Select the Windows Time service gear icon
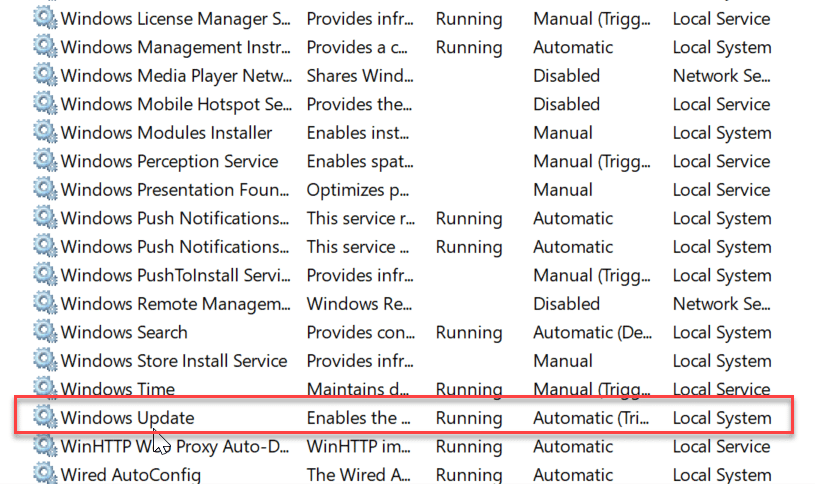This screenshot has width=815, height=484. pos(45,389)
